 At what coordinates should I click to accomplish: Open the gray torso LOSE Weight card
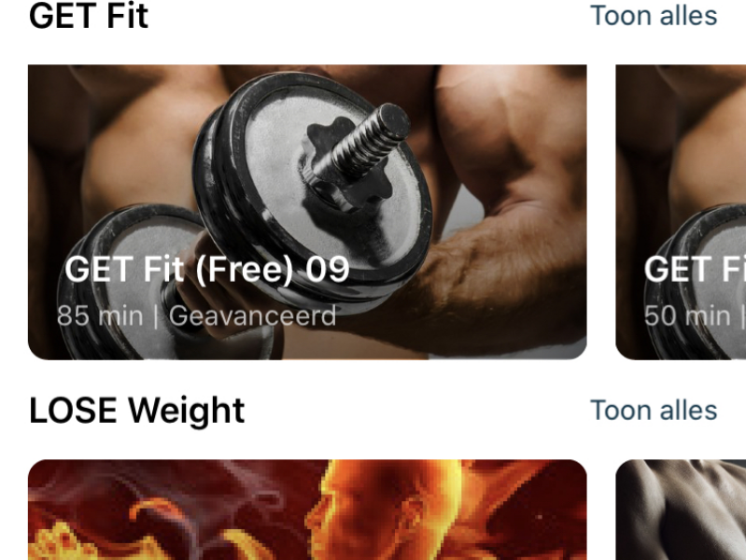[681, 510]
